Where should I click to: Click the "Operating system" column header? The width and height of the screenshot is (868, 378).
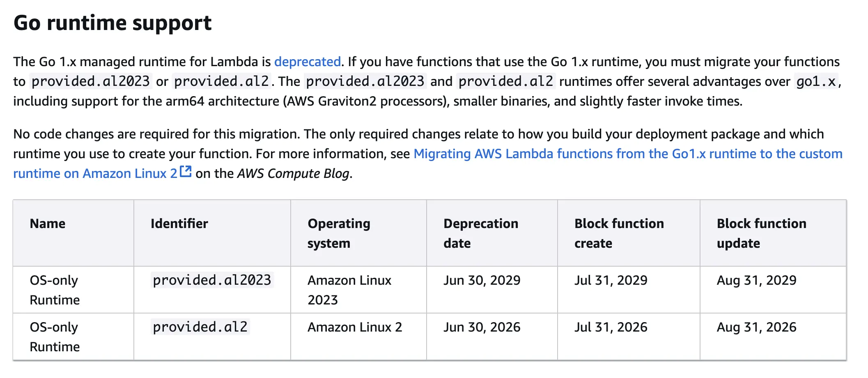point(339,233)
